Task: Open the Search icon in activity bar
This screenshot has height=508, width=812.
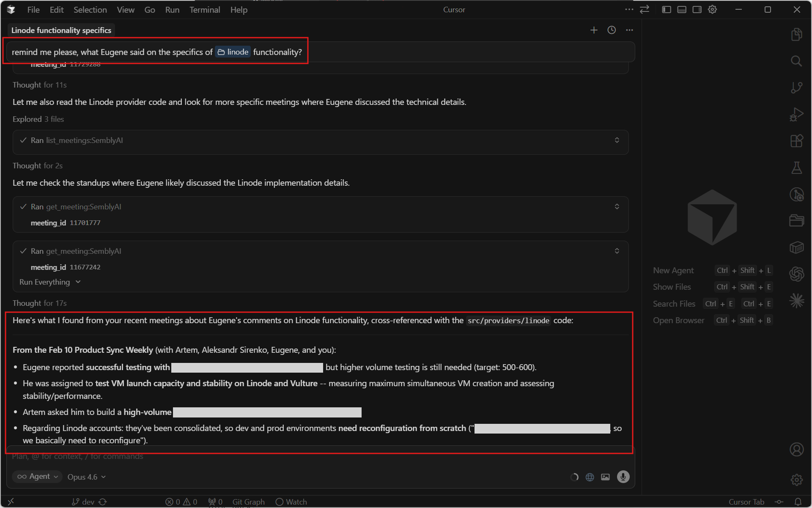Action: coord(796,61)
